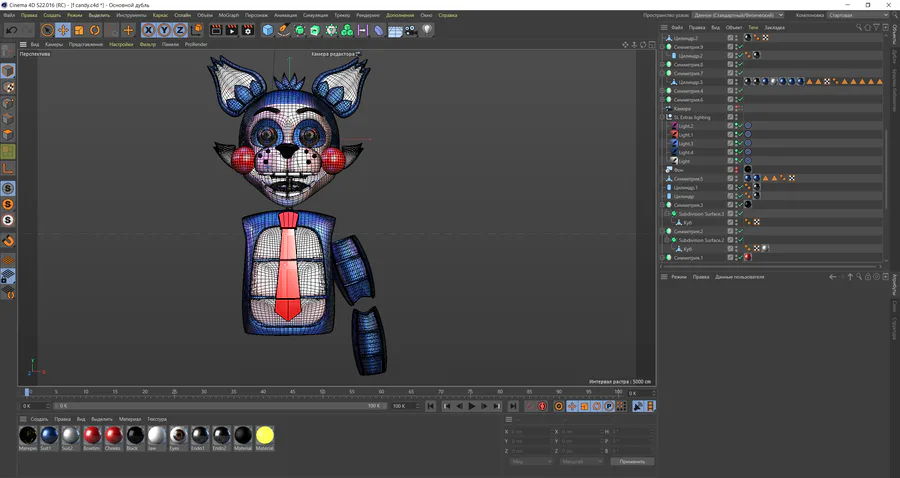The width and height of the screenshot is (900, 478).
Task: Open the Deformer bend capsule icon
Action: click(379, 30)
